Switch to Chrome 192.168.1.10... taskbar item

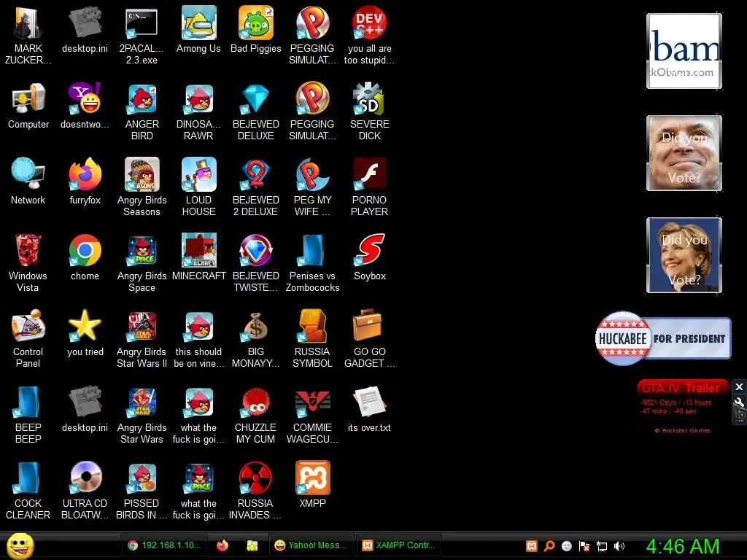pos(164,545)
